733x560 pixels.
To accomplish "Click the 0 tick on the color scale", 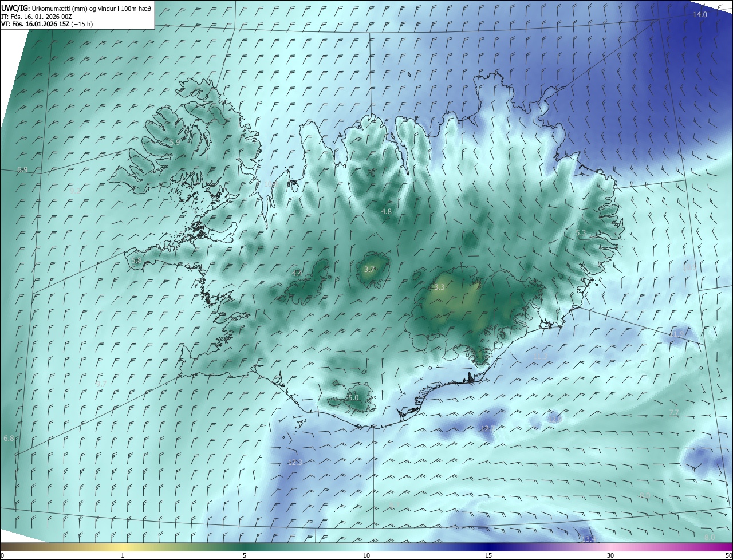I will 2,555.
